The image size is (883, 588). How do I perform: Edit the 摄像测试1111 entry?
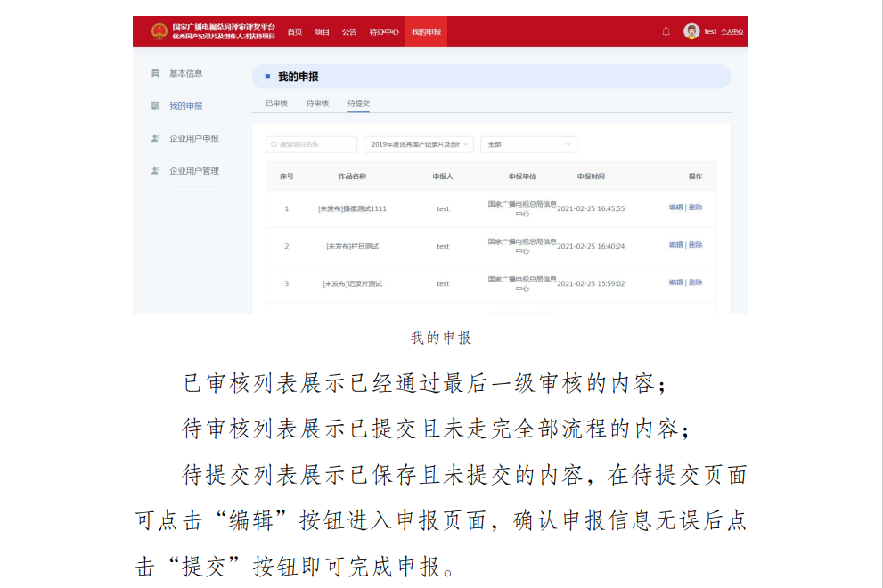tap(675, 208)
